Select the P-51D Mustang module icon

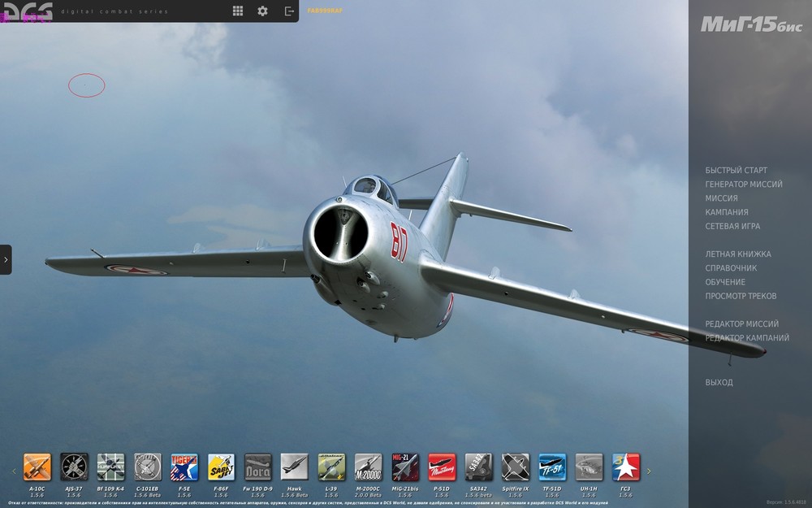[x=442, y=467]
